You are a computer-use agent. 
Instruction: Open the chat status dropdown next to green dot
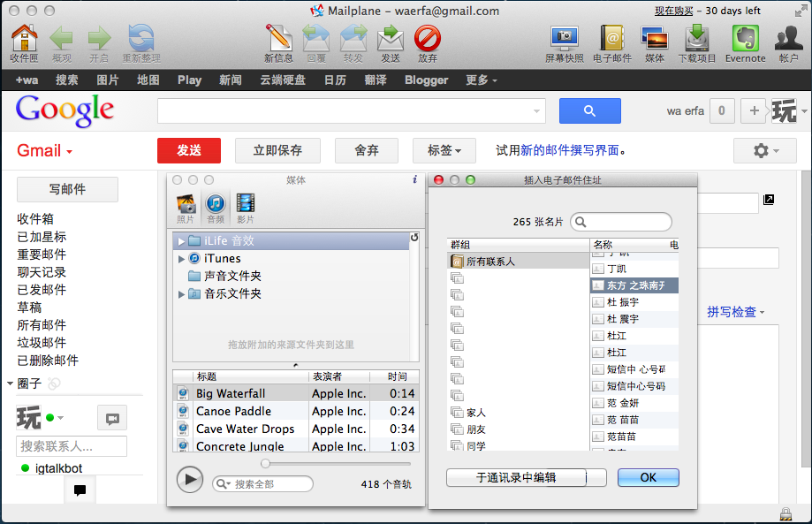(x=61, y=418)
